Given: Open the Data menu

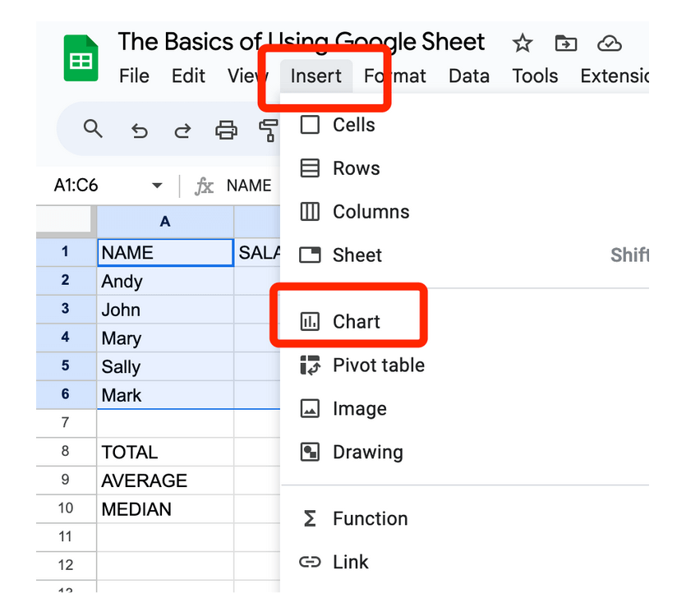Looking at the screenshot, I should [x=468, y=76].
